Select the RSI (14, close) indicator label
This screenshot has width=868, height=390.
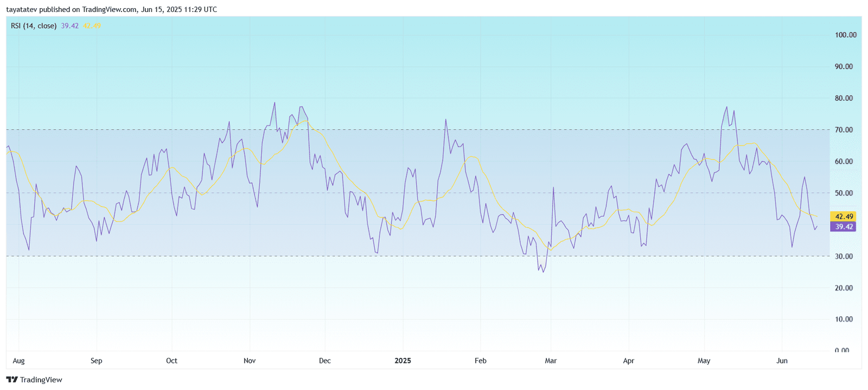(34, 26)
